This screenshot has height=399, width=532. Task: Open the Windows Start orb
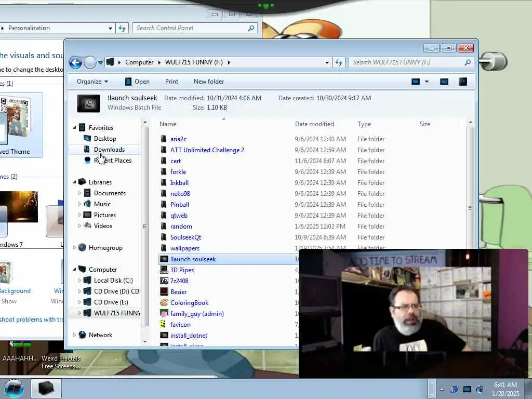(14, 389)
